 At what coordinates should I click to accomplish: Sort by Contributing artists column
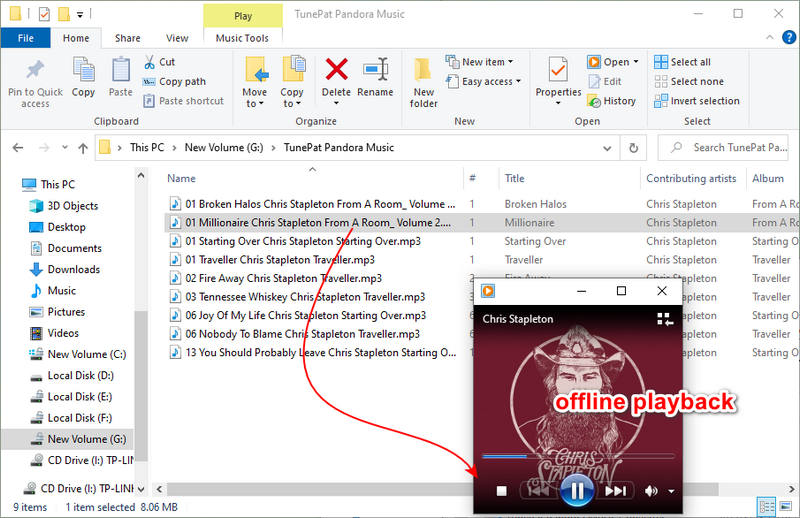coord(692,179)
